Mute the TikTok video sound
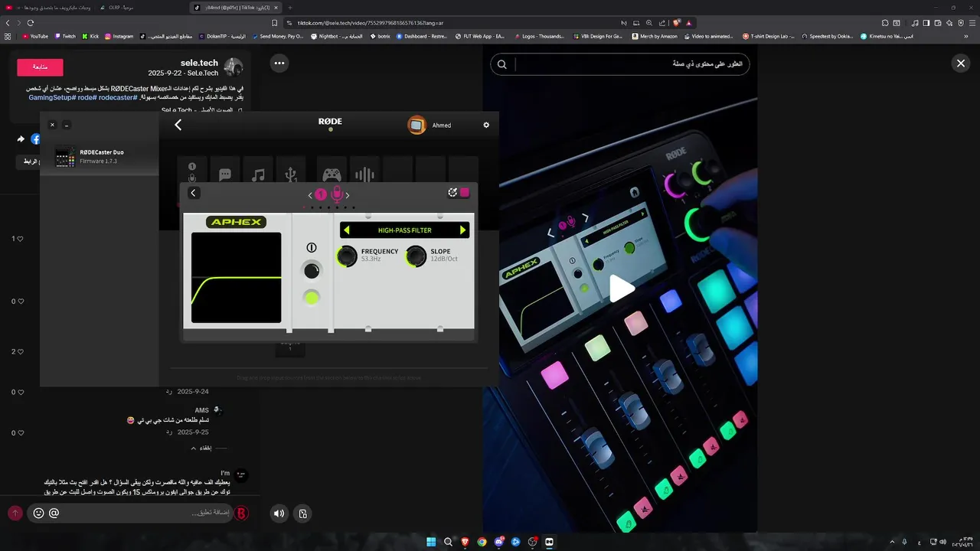The image size is (980, 551). [x=279, y=514]
